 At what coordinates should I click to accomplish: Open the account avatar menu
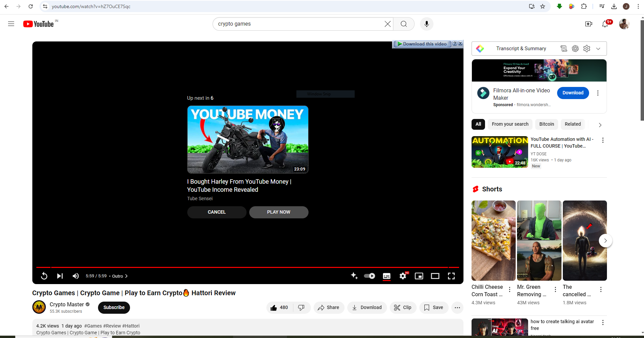[x=624, y=24]
